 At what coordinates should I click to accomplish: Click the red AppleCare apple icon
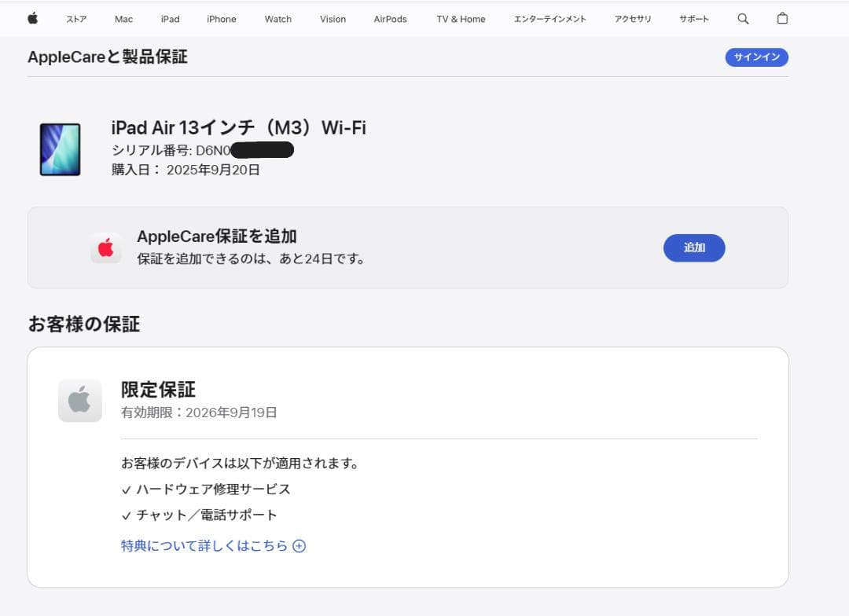tap(106, 247)
